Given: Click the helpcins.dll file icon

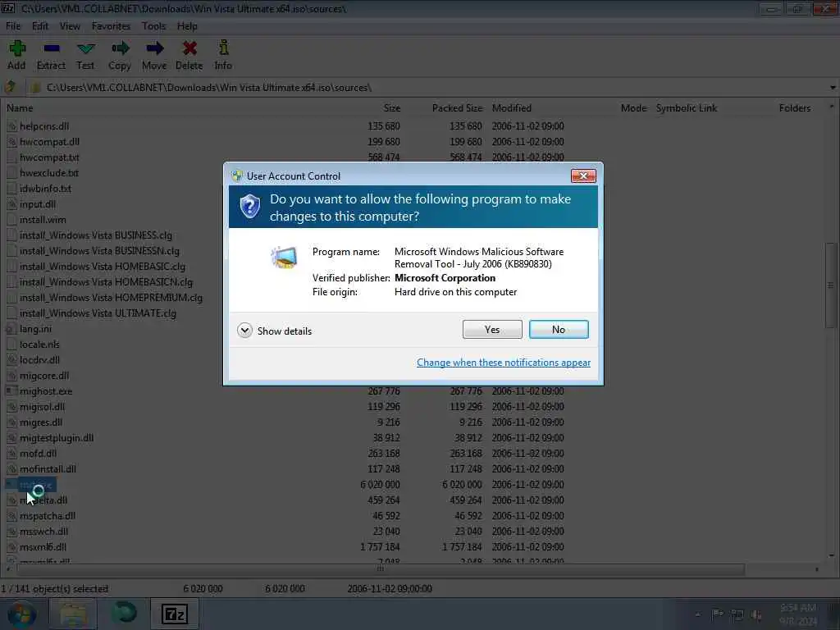Looking at the screenshot, I should 11,126.
